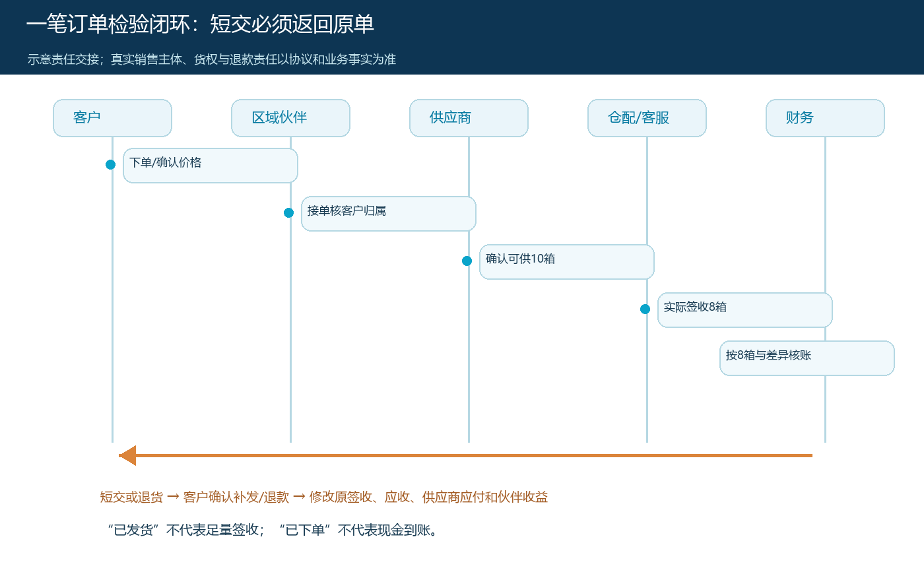Click the dot beside 确认可供10箱
This screenshot has height=574, width=924.
pos(467,261)
